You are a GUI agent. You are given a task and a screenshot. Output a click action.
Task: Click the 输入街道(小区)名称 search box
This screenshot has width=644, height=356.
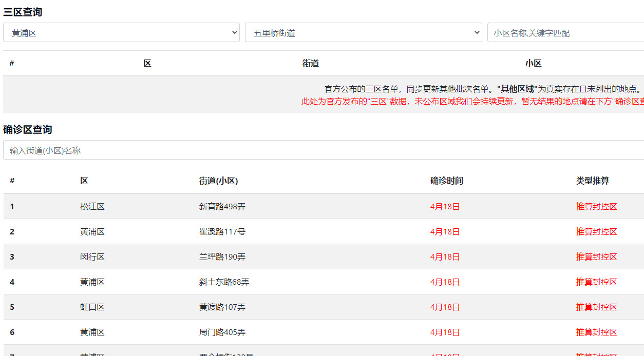[205, 150]
